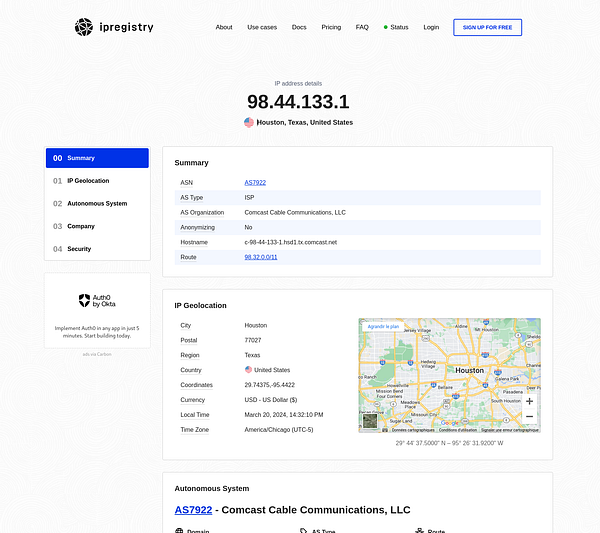Click Comcast Cable Communications, LLC in Summary
This screenshot has height=533, width=600.
click(295, 212)
